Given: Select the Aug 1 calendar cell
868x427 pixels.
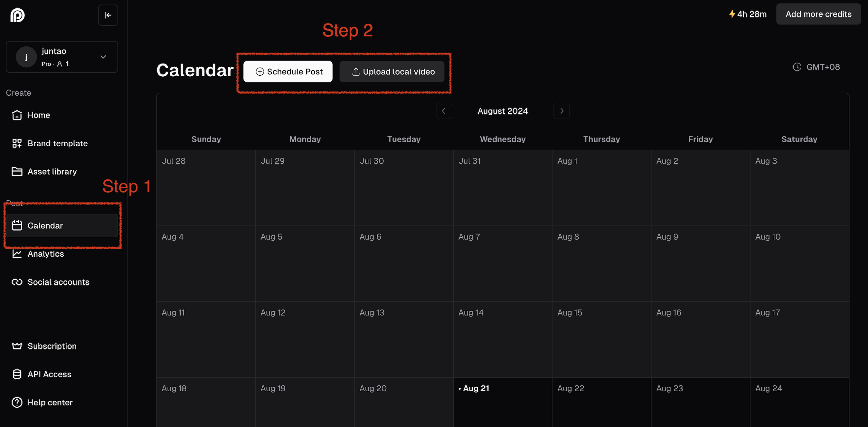Looking at the screenshot, I should click(x=601, y=188).
